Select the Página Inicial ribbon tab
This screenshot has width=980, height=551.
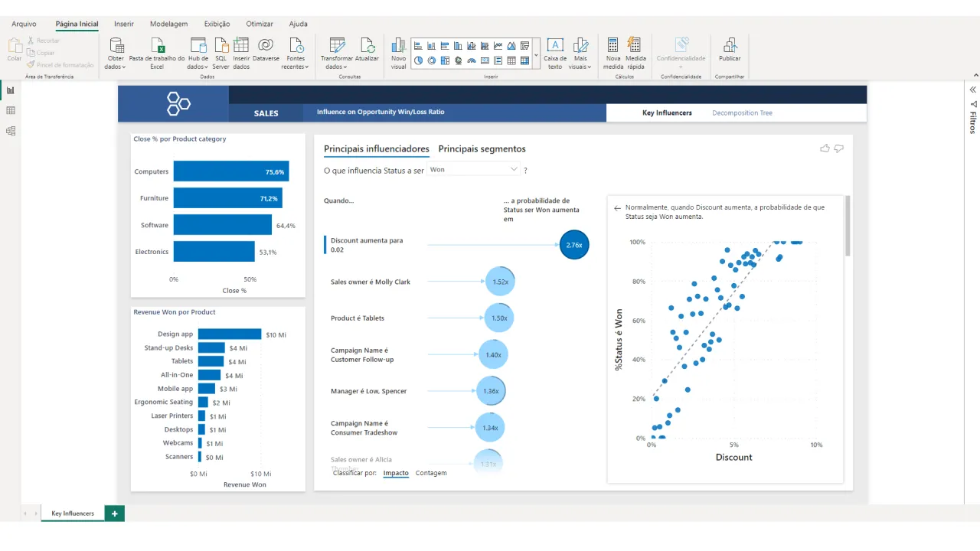[77, 24]
